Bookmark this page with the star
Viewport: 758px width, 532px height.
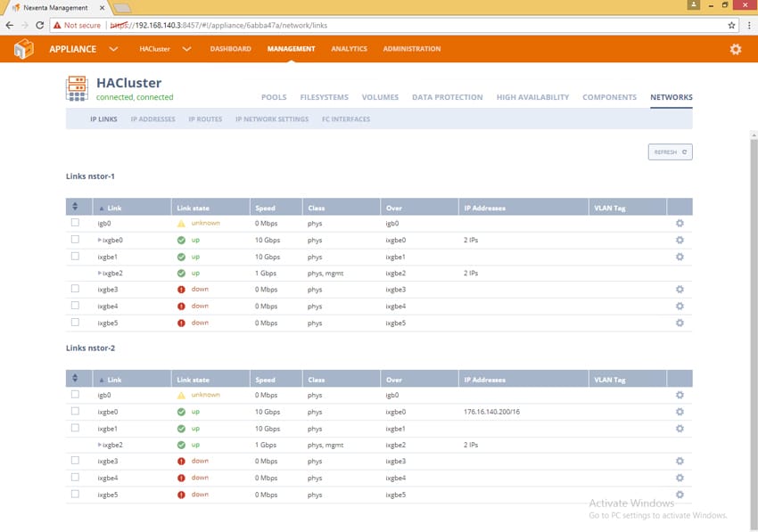pos(731,25)
